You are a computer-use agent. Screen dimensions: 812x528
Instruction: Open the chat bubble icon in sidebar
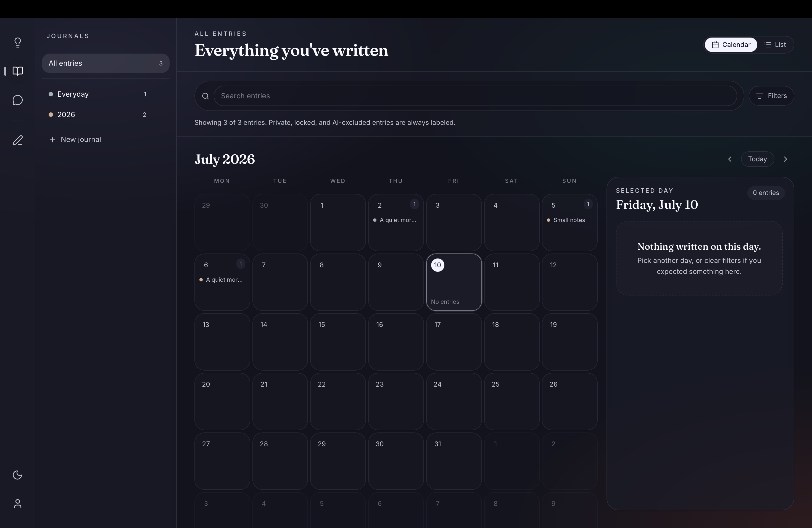tap(17, 100)
